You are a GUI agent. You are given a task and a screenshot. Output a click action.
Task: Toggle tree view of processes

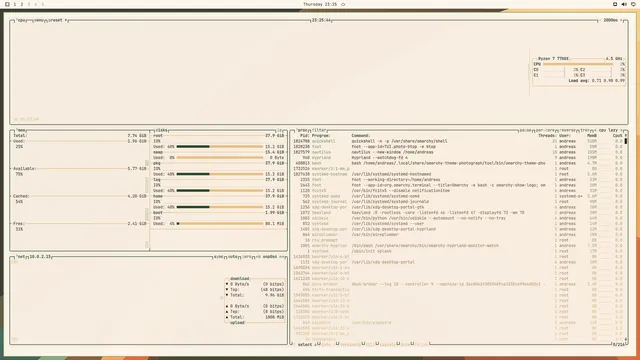[x=584, y=130]
